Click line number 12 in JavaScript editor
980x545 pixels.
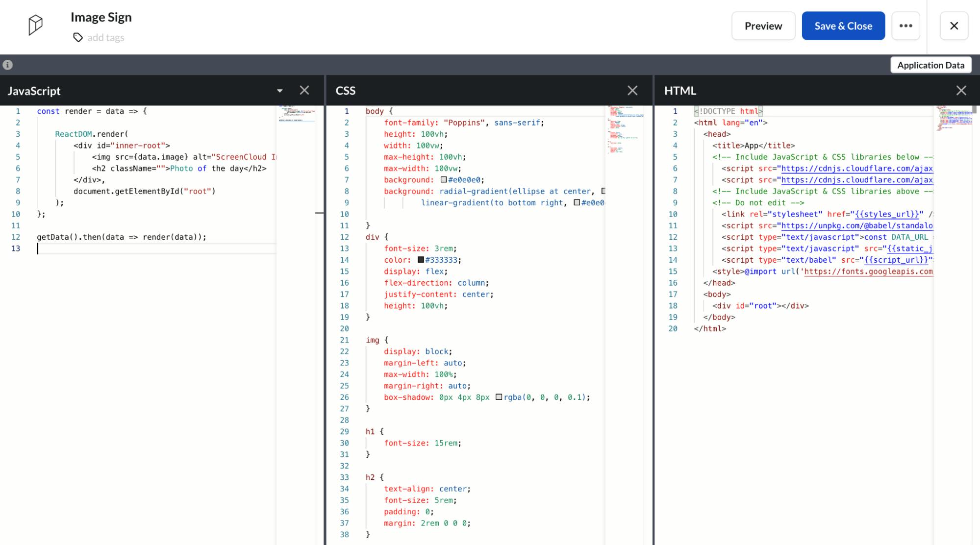(16, 237)
